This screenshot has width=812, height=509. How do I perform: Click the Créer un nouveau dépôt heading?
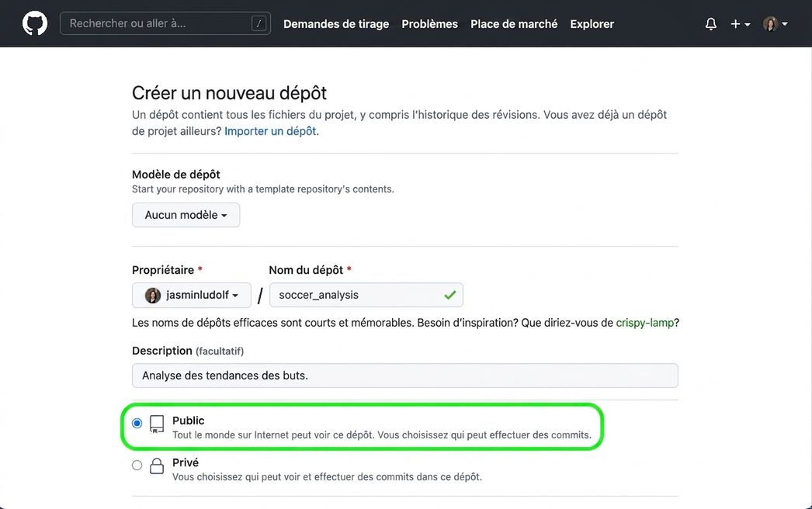click(230, 93)
